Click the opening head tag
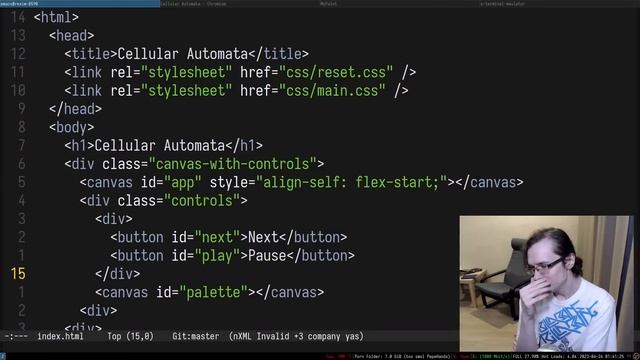This screenshot has width=640, height=360. click(x=71, y=36)
